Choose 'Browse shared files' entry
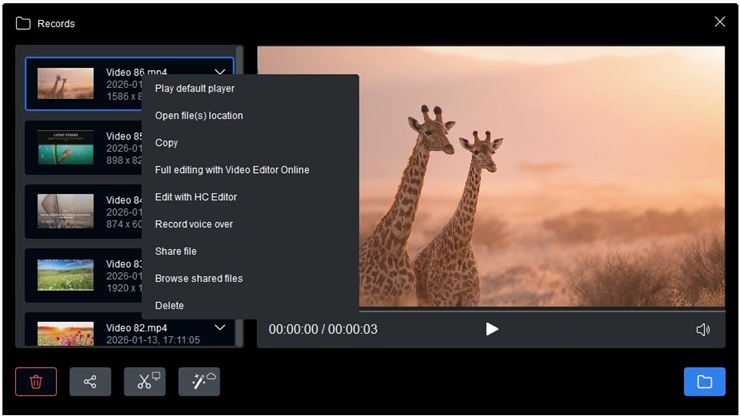The height and width of the screenshot is (416, 740). (x=199, y=278)
